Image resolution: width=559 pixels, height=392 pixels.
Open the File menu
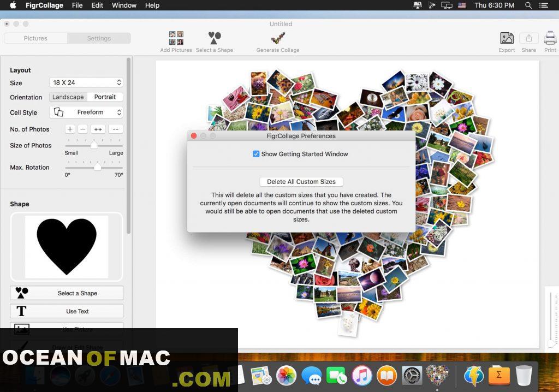pos(77,5)
